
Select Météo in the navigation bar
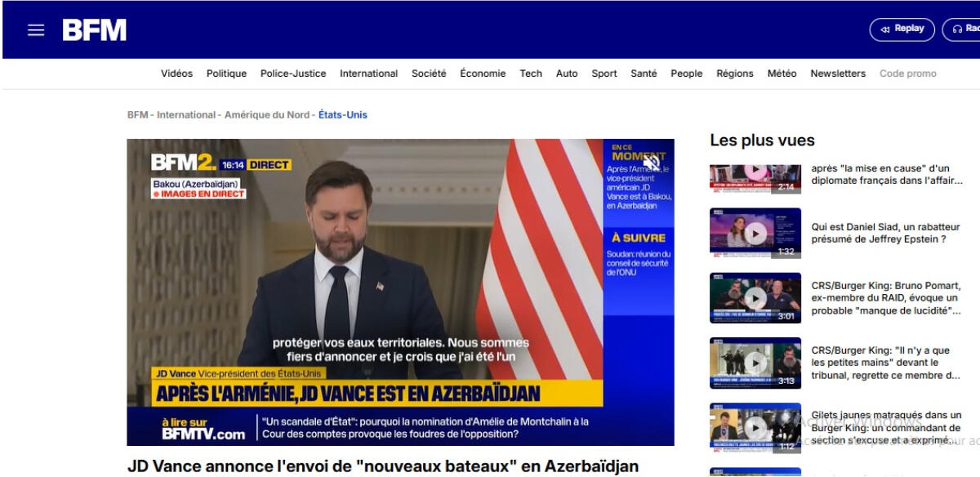coord(782,74)
